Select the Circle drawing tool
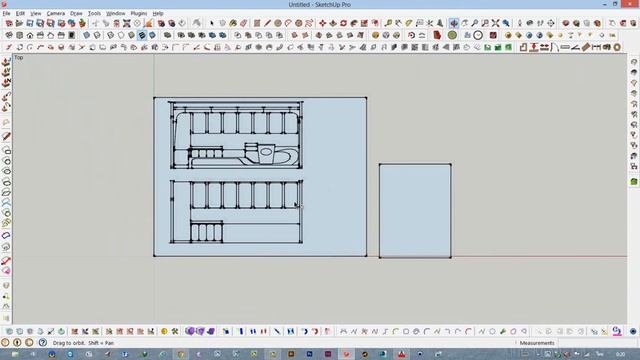 (x=278, y=23)
